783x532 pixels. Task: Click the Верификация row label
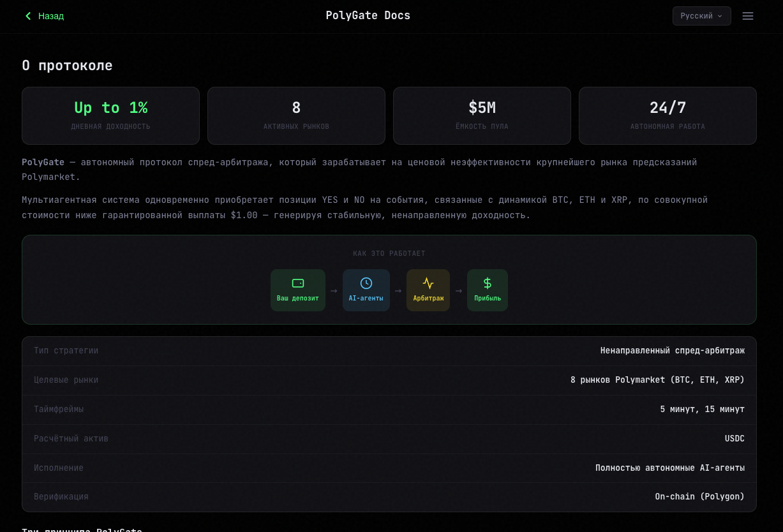(x=61, y=497)
